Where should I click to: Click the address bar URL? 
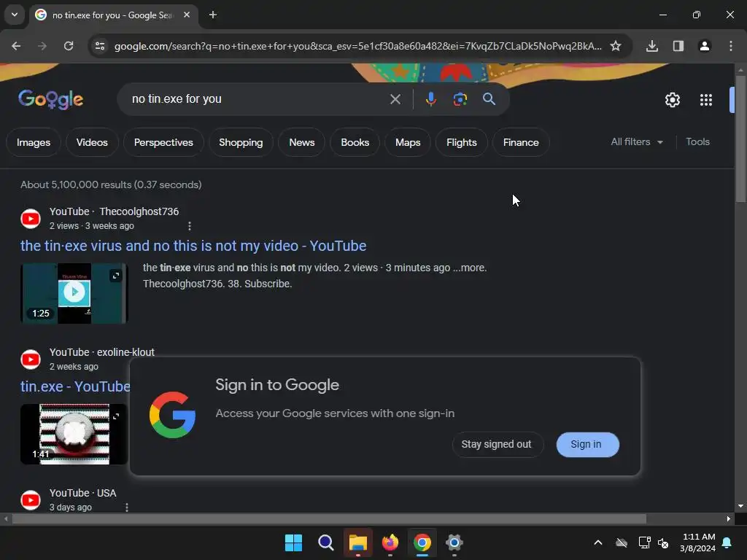(x=357, y=46)
